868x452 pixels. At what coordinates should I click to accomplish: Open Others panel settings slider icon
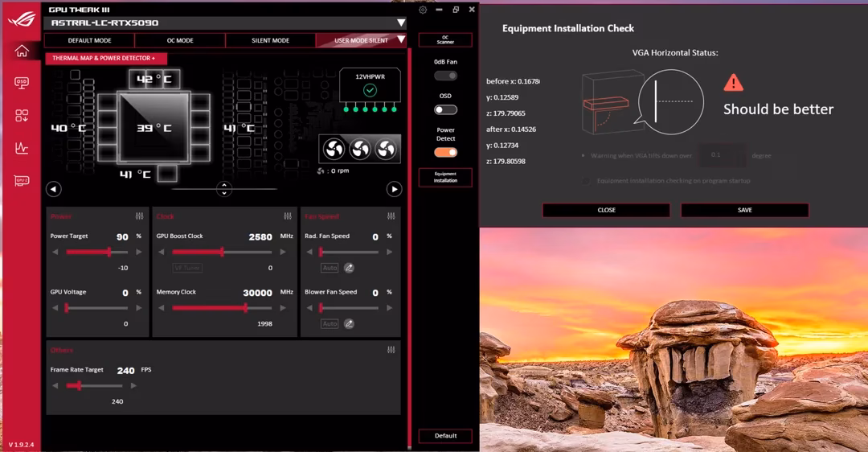391,350
